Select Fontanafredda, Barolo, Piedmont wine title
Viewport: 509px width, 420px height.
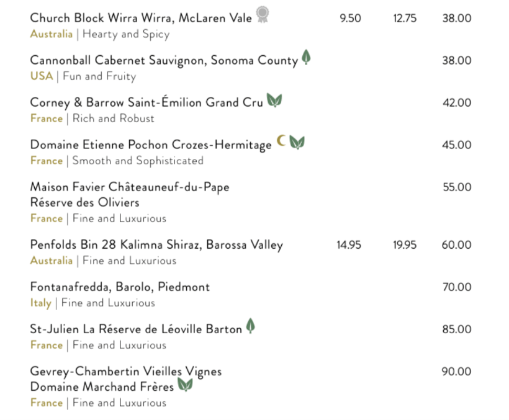pyautogui.click(x=120, y=287)
